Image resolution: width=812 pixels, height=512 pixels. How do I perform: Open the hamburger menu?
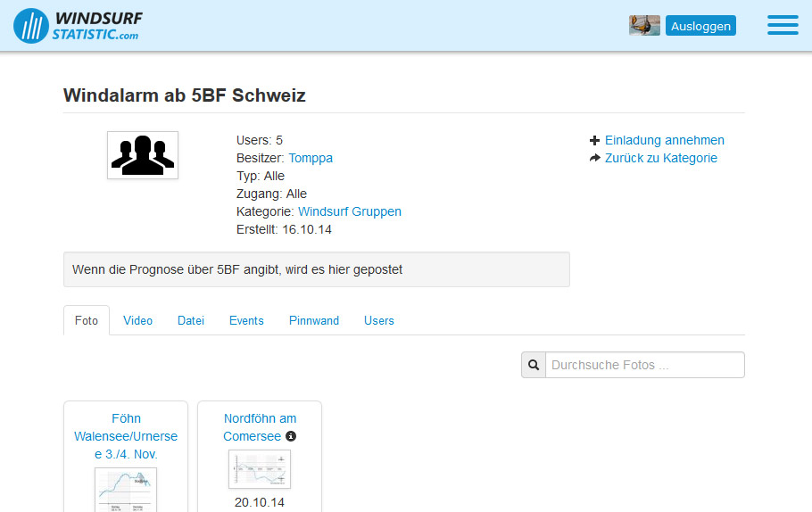point(783,25)
